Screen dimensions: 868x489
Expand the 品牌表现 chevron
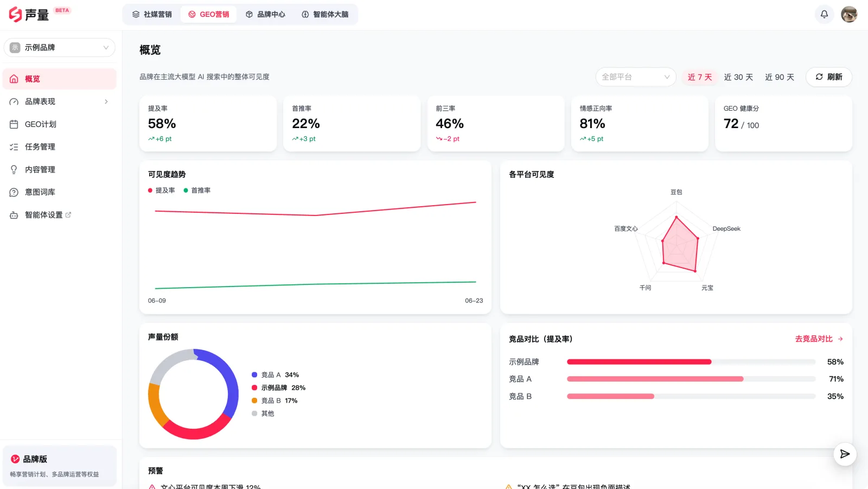click(x=106, y=101)
